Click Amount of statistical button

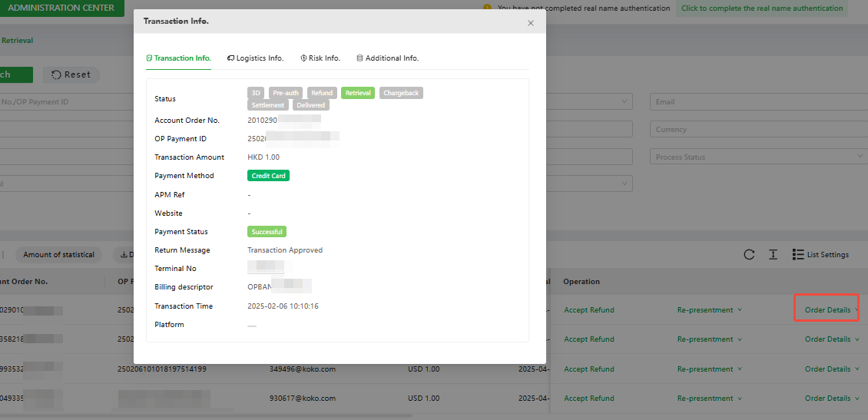click(59, 255)
